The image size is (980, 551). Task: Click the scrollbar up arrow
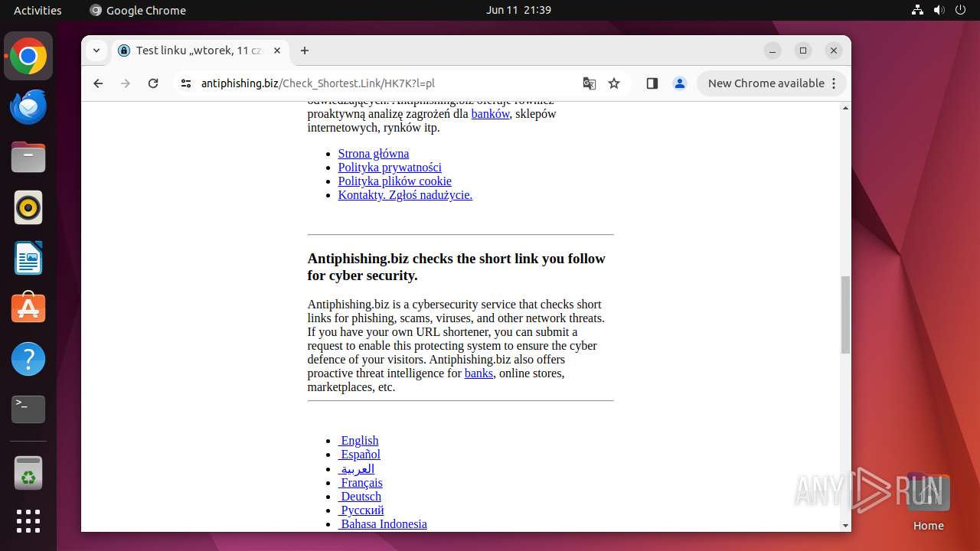[845, 108]
